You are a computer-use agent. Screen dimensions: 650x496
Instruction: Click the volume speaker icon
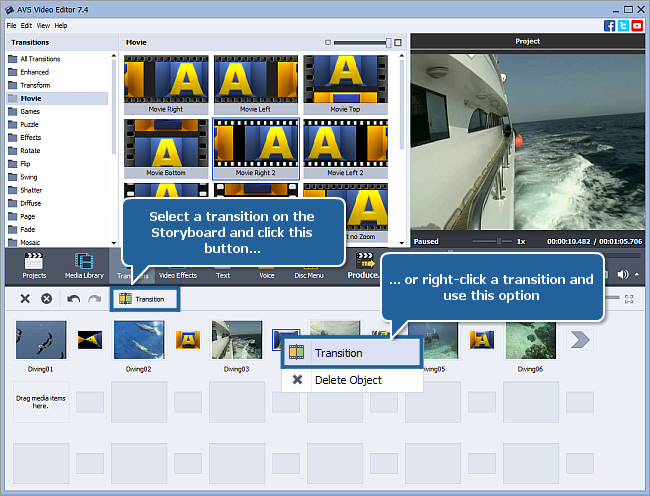coord(622,274)
